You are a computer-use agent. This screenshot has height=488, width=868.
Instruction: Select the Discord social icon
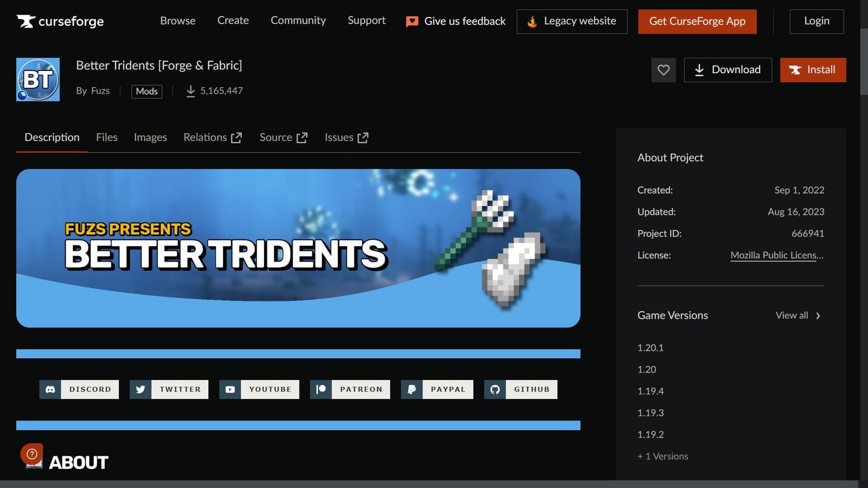point(51,389)
